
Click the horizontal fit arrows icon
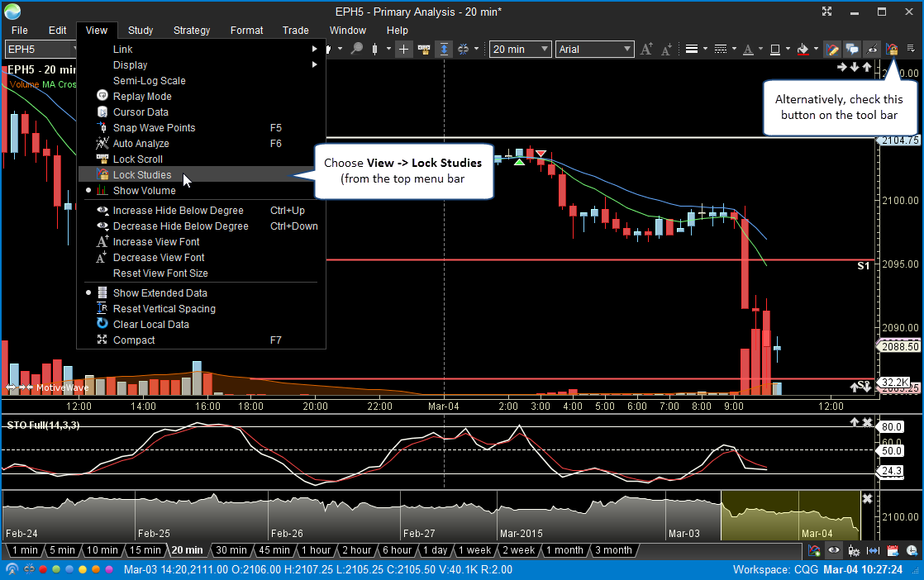click(873, 550)
